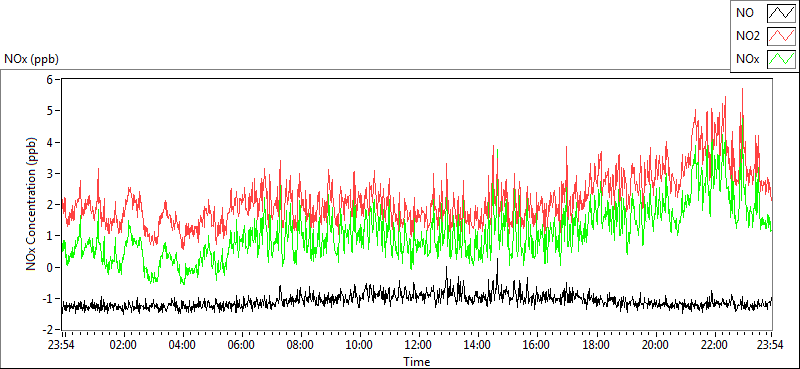Click the 23:54 start time axis marker
This screenshot has width=800, height=369.
[x=62, y=345]
